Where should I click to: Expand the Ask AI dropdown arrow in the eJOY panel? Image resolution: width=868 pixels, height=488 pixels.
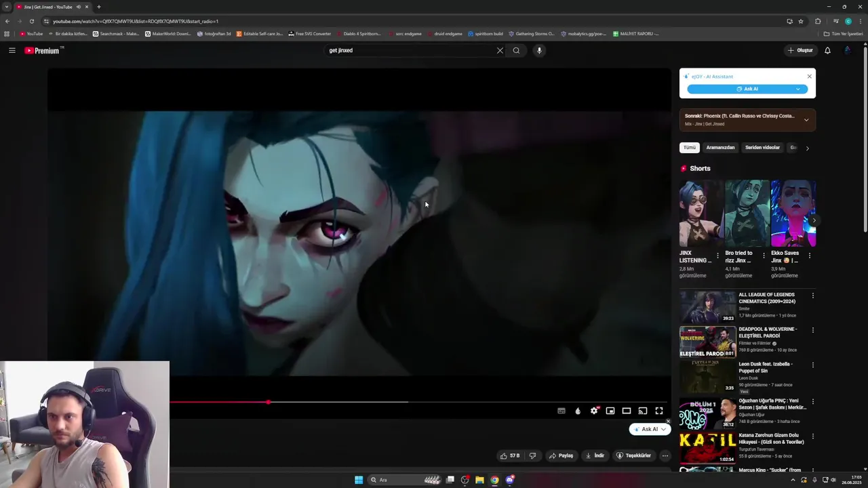click(798, 89)
